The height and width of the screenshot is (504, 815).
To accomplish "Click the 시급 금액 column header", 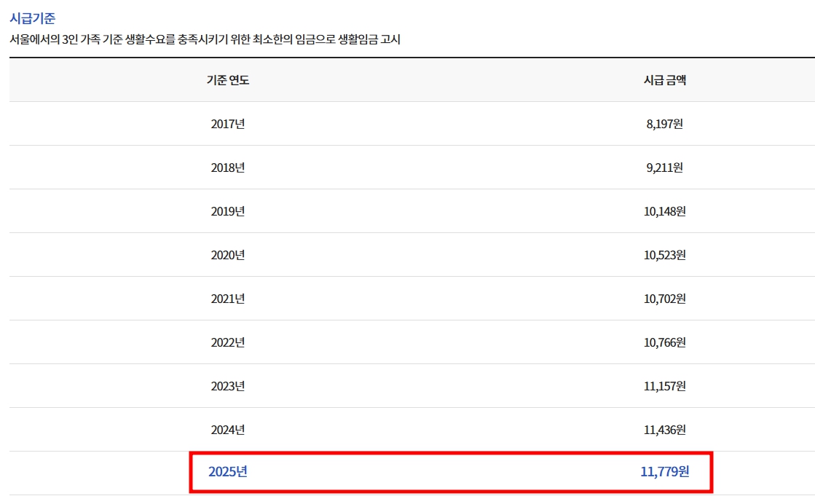I will point(665,80).
